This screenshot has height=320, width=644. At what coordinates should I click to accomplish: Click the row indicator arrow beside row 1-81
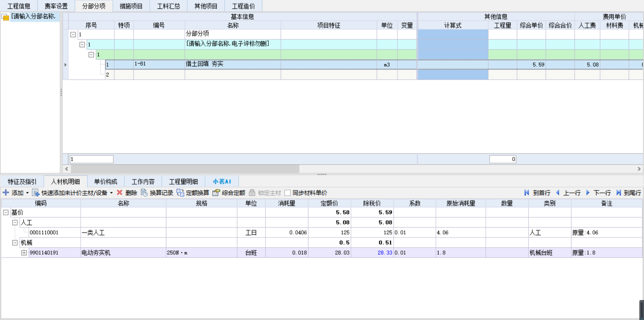[x=65, y=65]
